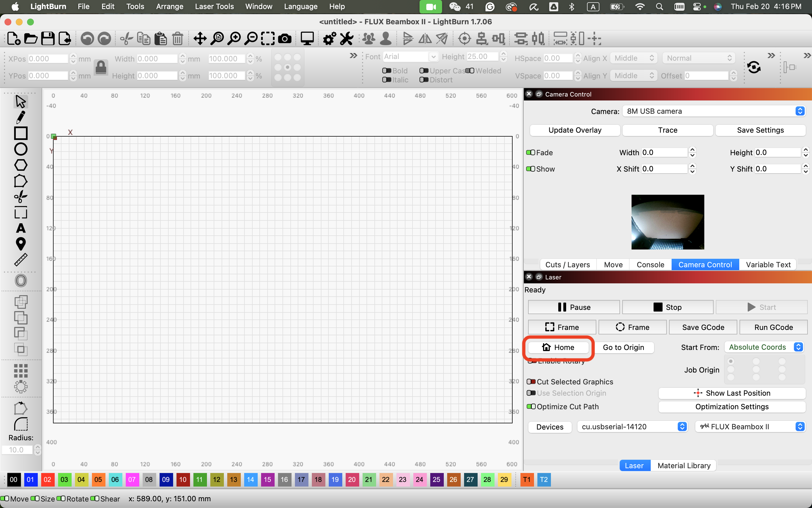812x508 pixels.
Task: Open the Arrange menu
Action: click(x=169, y=6)
